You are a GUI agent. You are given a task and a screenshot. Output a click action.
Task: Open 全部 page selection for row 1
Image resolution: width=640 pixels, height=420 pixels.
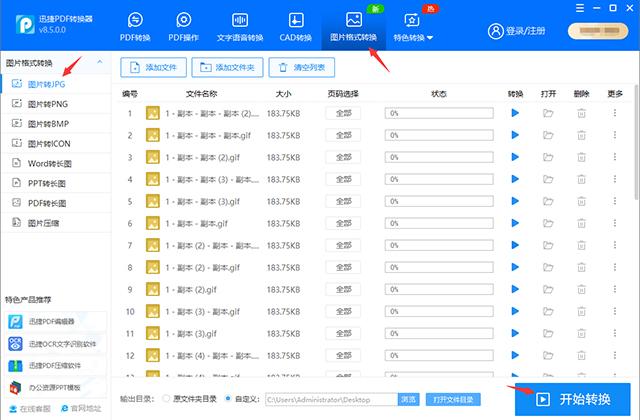click(343, 113)
